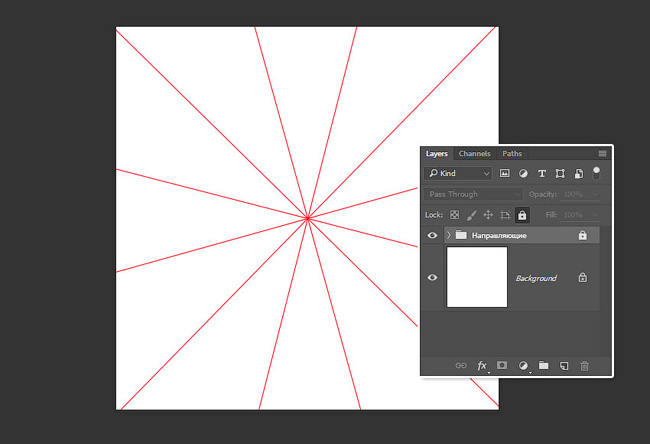
Task: Select the Background layer name
Action: click(536, 278)
